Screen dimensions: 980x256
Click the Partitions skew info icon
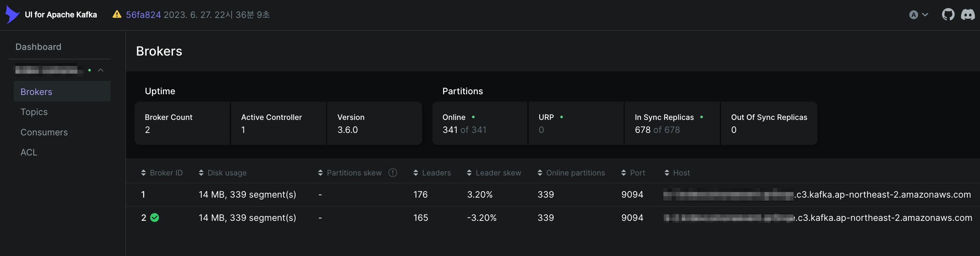coord(393,173)
